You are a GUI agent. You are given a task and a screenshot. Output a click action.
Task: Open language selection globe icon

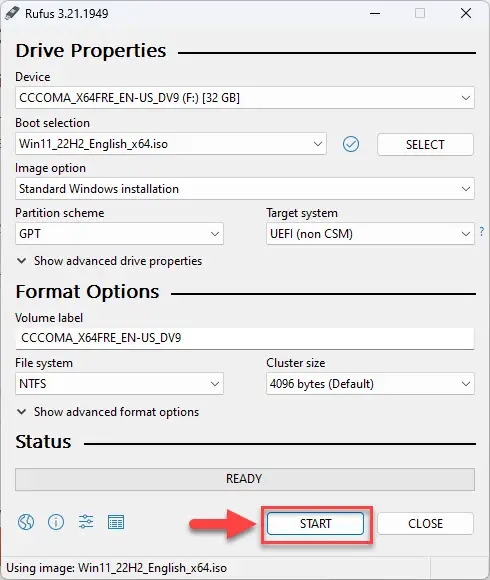[x=26, y=522]
